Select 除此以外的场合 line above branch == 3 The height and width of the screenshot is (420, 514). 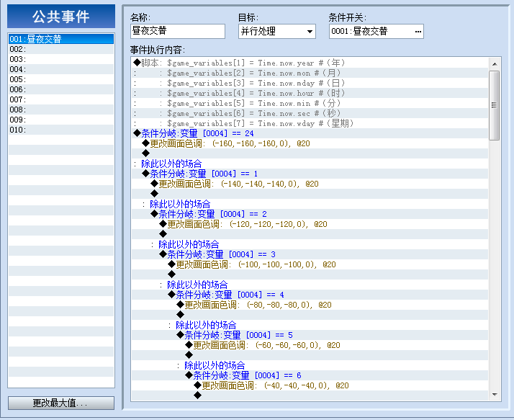point(310,244)
